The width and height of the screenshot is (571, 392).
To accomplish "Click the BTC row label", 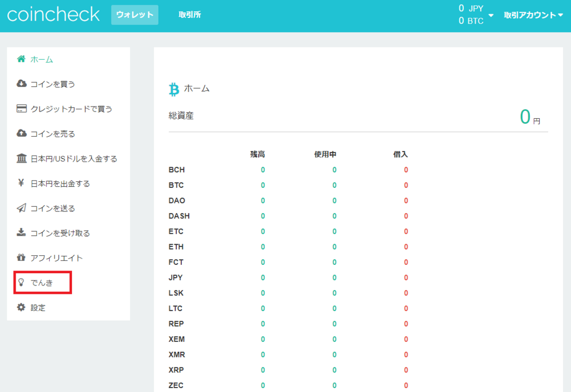I will click(176, 185).
